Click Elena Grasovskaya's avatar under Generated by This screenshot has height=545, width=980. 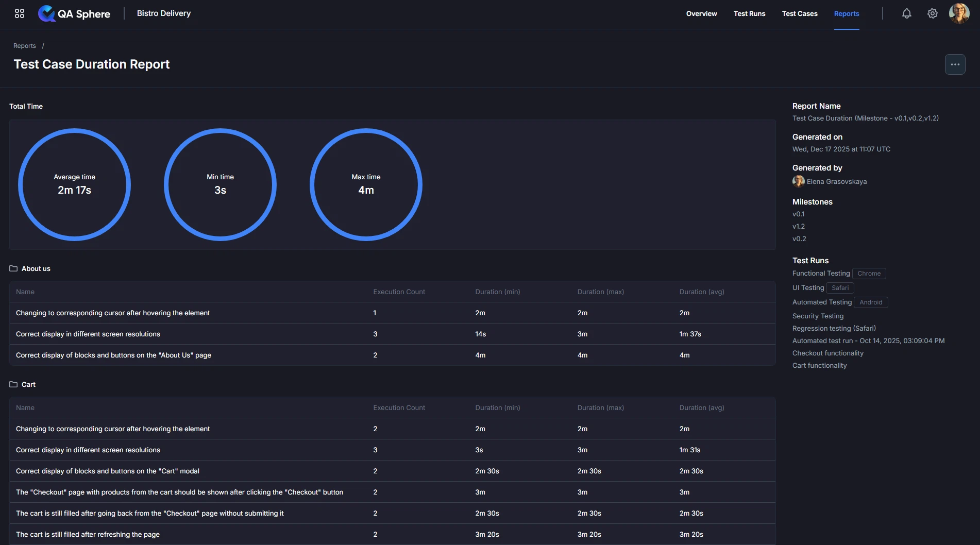click(x=798, y=181)
